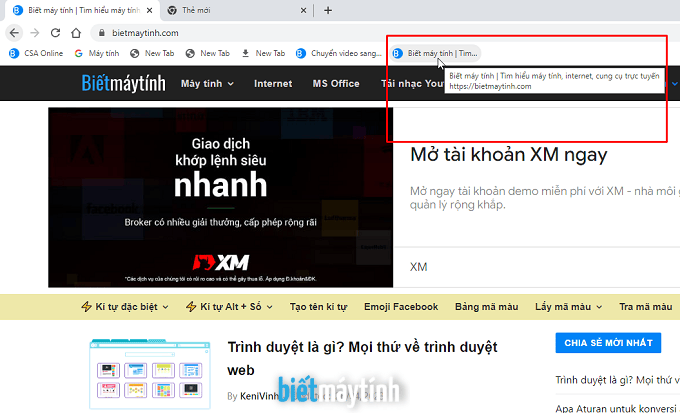Image resolution: width=680 pixels, height=413 pixels.
Task: Click the Mở tài khoản XM ngay headline
Action: pyautogui.click(x=509, y=154)
